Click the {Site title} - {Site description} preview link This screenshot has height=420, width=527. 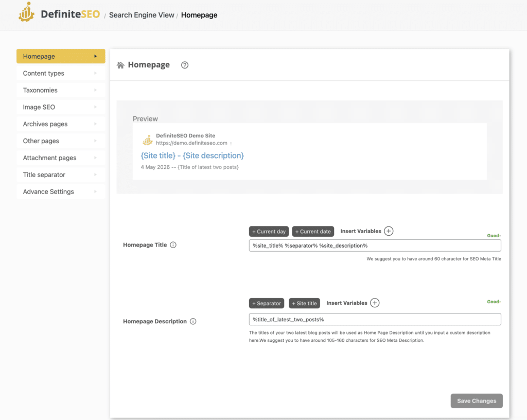(192, 155)
